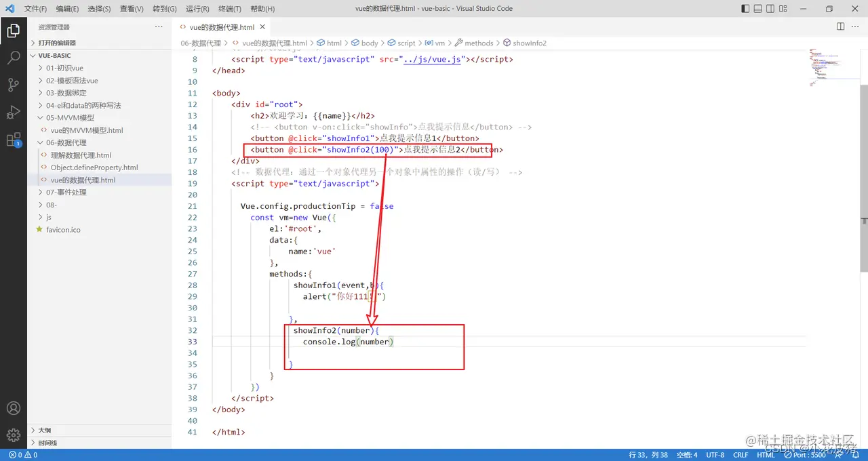The width and height of the screenshot is (868, 461).
Task: Expand the js folder
Action: [x=99, y=217]
